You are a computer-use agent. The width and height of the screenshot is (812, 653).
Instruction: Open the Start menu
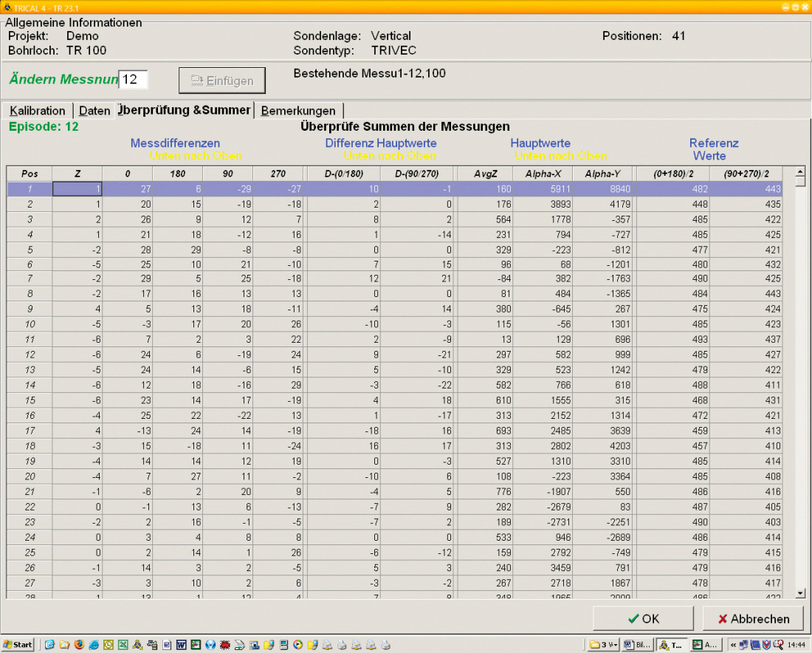click(x=18, y=645)
